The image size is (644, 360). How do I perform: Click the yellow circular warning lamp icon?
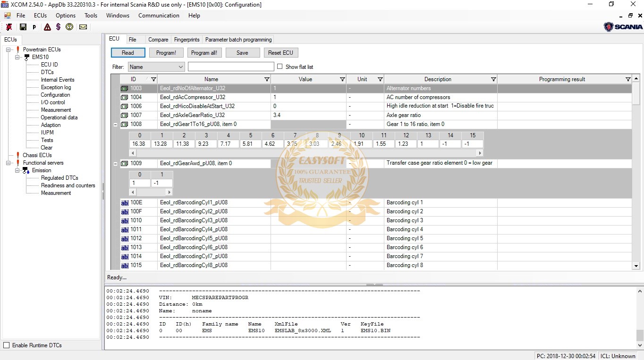pyautogui.click(x=69, y=27)
